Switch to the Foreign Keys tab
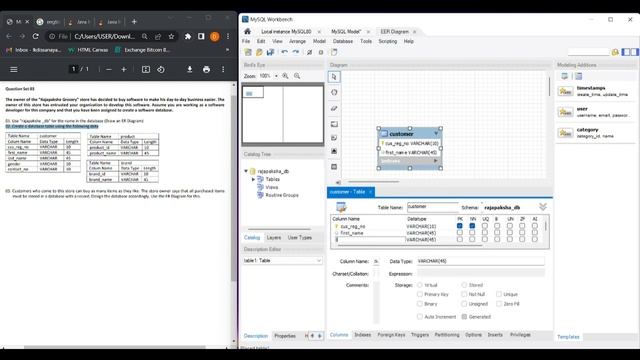Screen dimensions: 640x360 coord(391,335)
